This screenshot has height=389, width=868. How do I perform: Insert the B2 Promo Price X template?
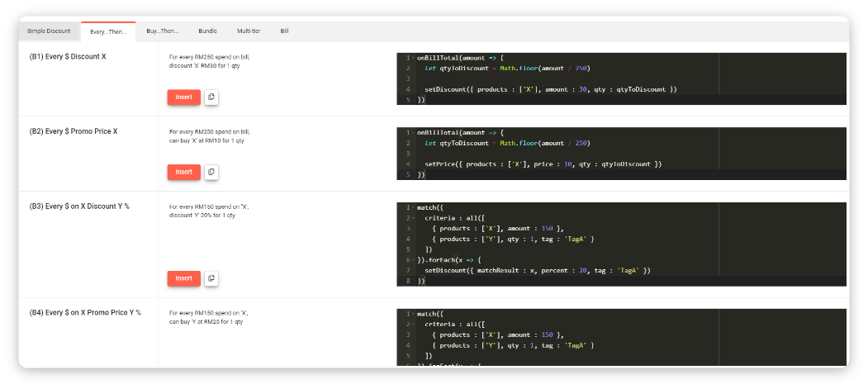click(183, 172)
